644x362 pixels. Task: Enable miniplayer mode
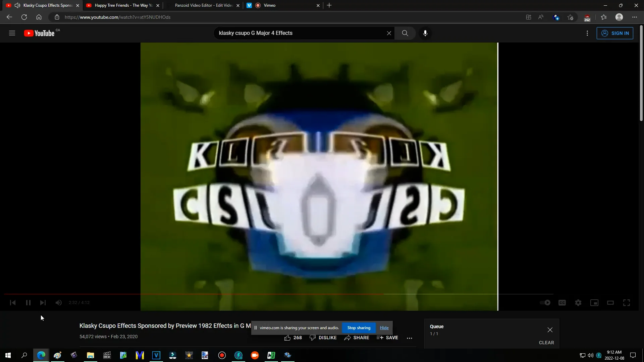(x=594, y=303)
